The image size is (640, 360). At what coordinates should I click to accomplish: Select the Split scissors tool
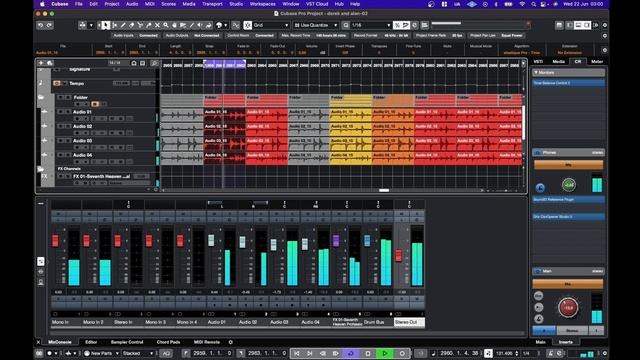pyautogui.click(x=140, y=25)
